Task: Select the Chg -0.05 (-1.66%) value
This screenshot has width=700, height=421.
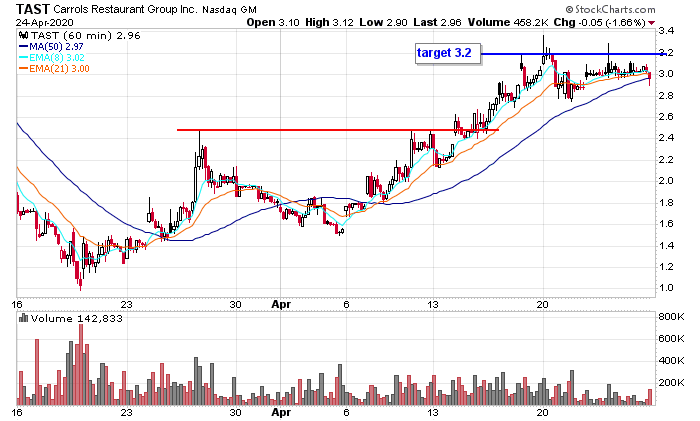Action: 600,22
